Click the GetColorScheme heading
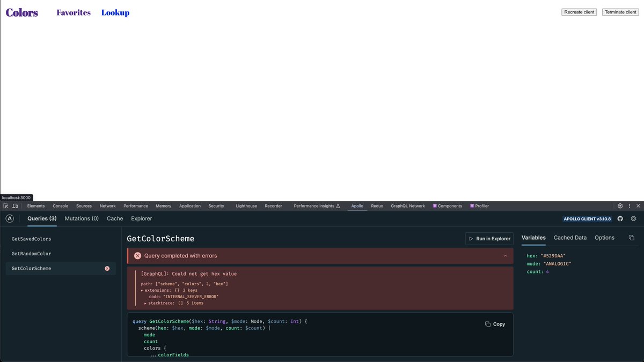The image size is (644, 362). point(160,239)
